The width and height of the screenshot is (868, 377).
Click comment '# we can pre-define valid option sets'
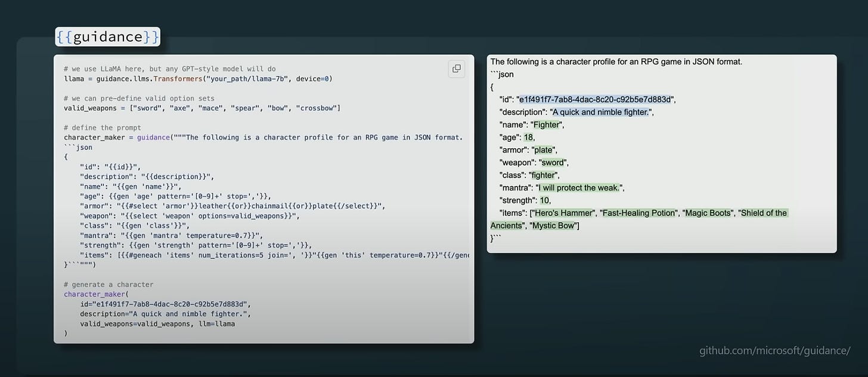pos(139,98)
